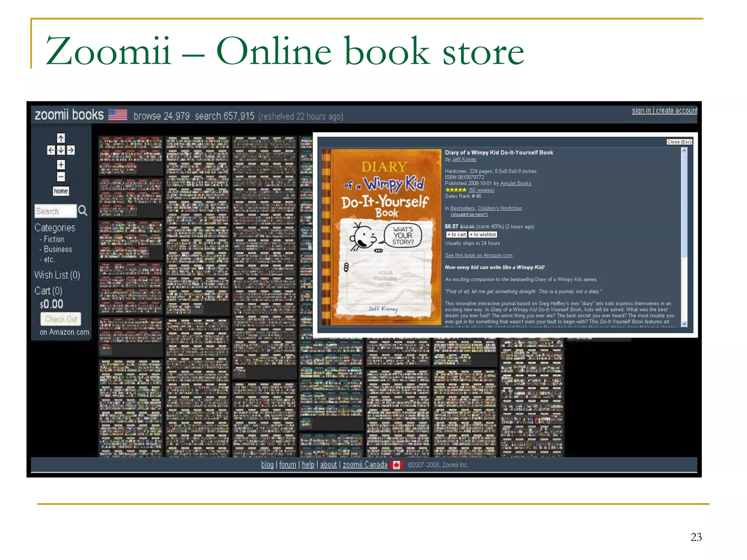Click the Canadian flag icon
The image size is (747, 560).
click(x=396, y=465)
